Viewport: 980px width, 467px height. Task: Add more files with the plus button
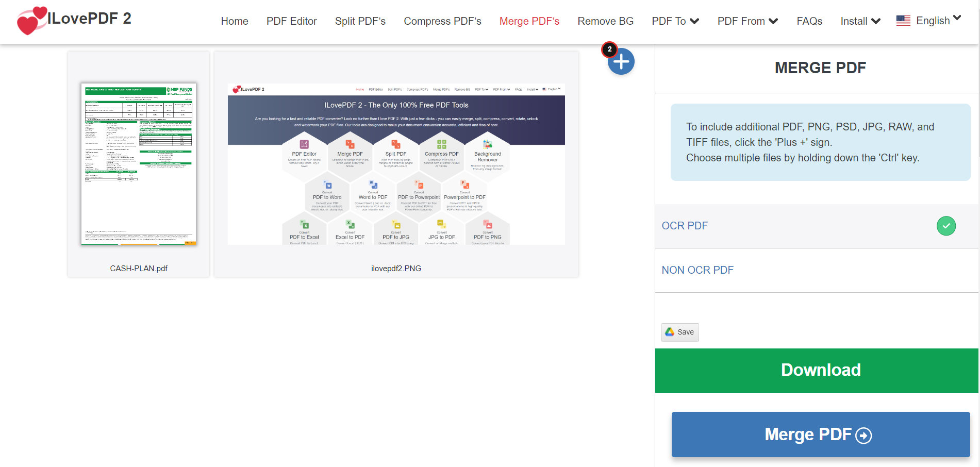click(x=621, y=62)
